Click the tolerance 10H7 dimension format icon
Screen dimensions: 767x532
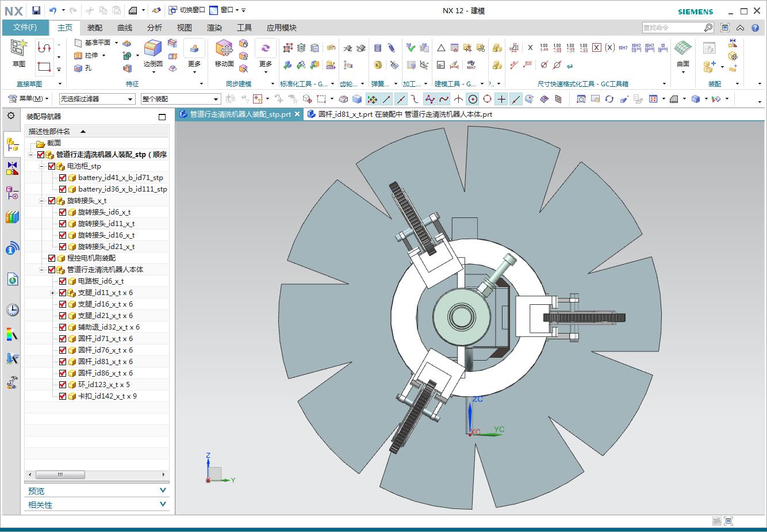pyautogui.click(x=623, y=48)
